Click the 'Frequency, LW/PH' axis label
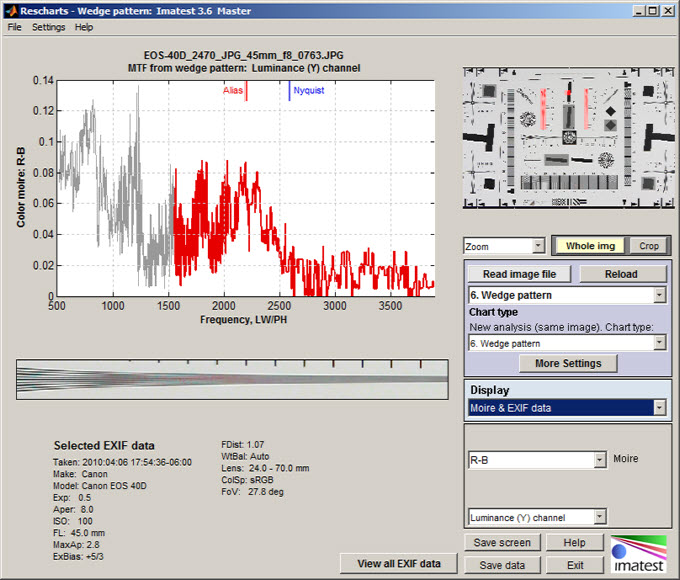The width and height of the screenshot is (680, 580). click(243, 320)
